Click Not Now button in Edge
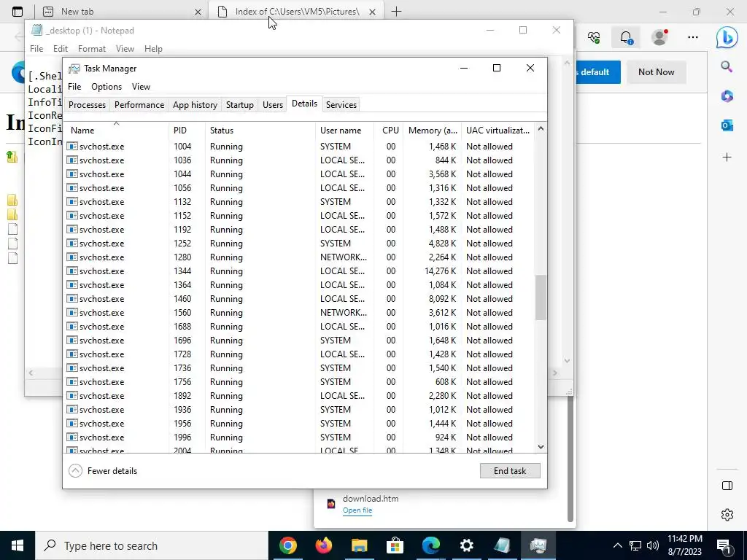Viewport: 747px width, 560px height. click(656, 72)
